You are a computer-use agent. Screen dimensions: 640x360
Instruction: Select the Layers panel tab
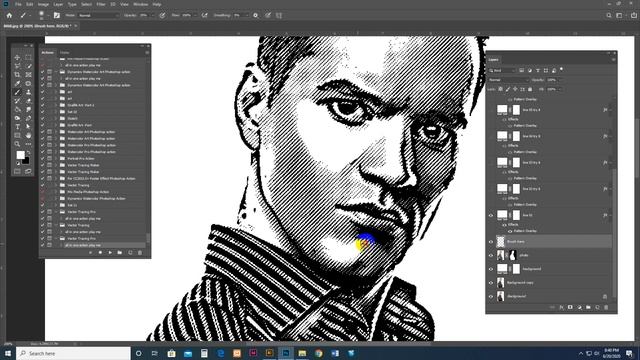coord(493,60)
